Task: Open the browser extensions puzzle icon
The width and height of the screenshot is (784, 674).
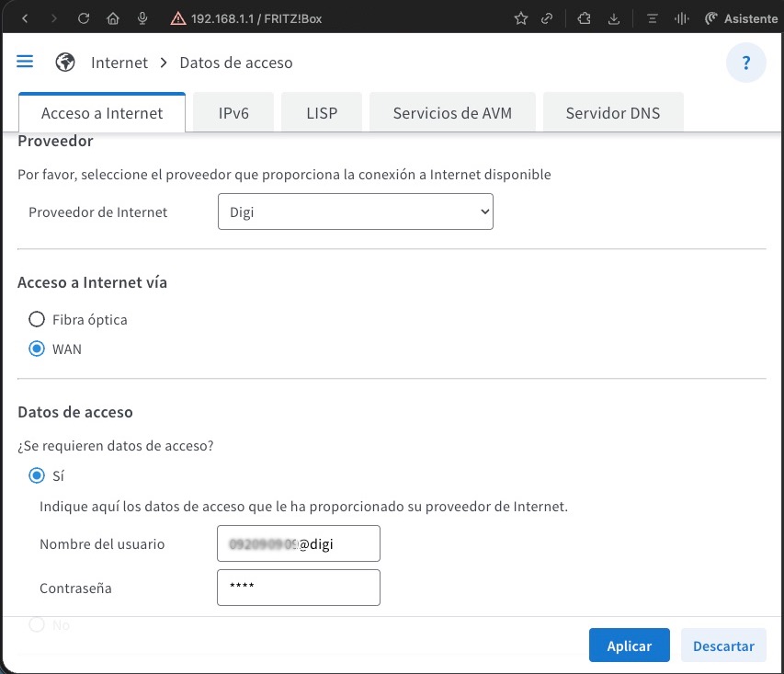Action: pyautogui.click(x=584, y=19)
